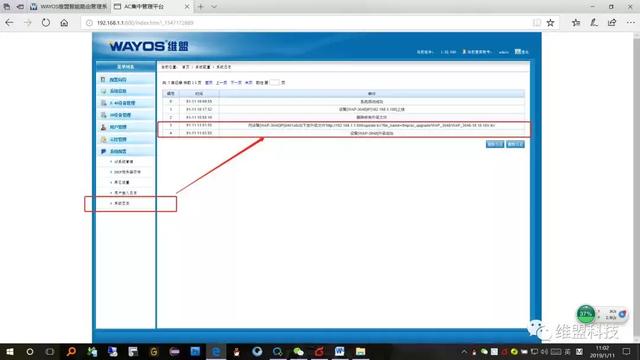Open the Edge favorites hub icon
Image resolution: width=640 pixels, height=360 pixels.
[x=576, y=23]
